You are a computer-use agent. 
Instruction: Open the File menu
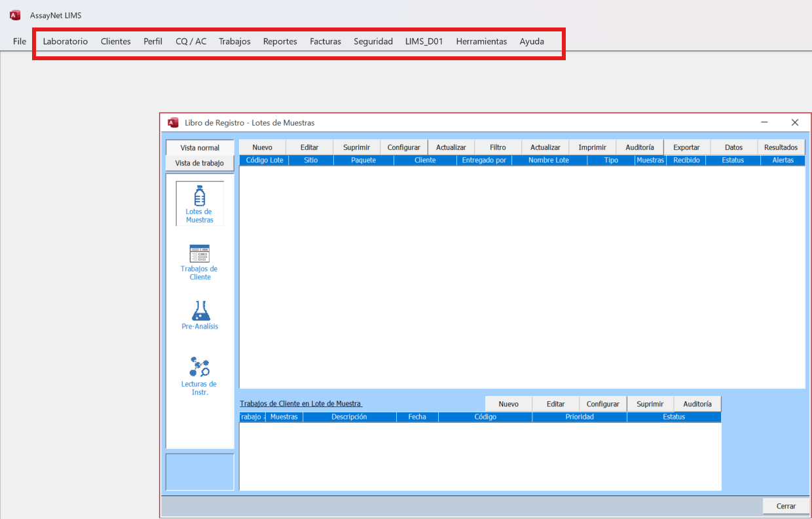(20, 41)
